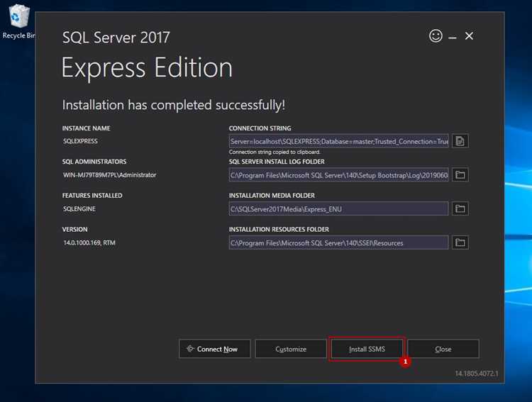Click the Connect Now button

(x=215, y=349)
